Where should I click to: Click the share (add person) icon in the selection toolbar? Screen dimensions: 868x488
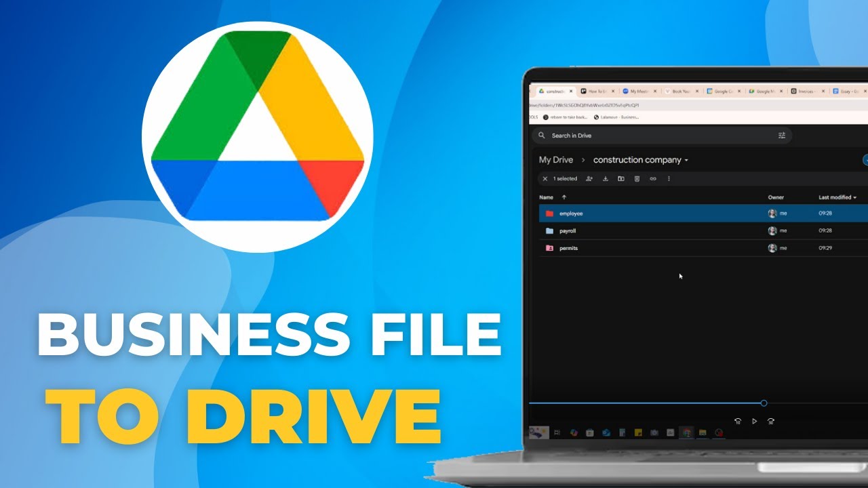589,179
